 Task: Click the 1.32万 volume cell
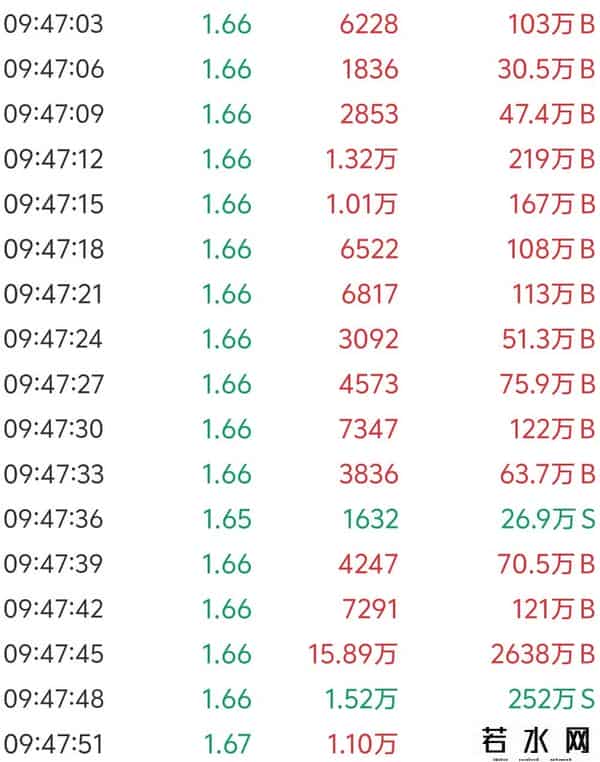(361, 159)
